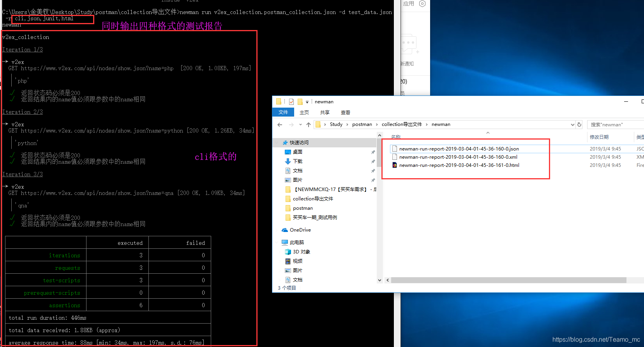The height and width of the screenshot is (347, 644).
Task: Open the quick access toolbar customize dropdown
Action: tap(307, 102)
